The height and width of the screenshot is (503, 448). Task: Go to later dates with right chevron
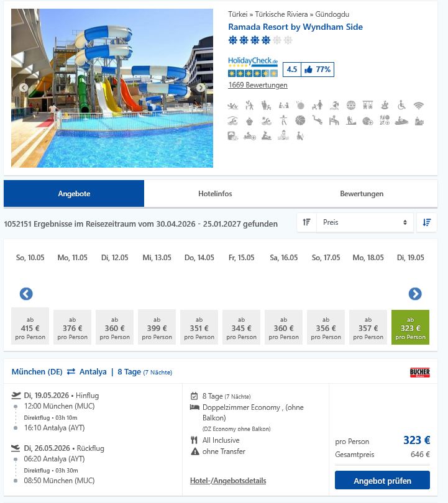coord(415,294)
